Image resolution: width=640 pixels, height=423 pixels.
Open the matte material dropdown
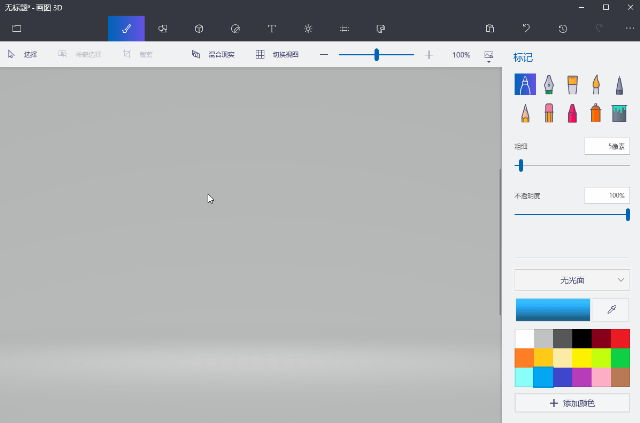point(572,280)
